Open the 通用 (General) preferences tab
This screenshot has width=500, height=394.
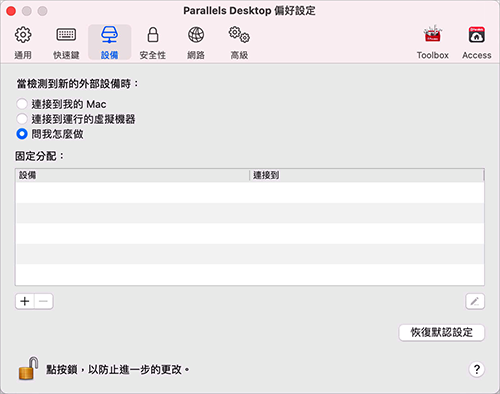[x=23, y=43]
